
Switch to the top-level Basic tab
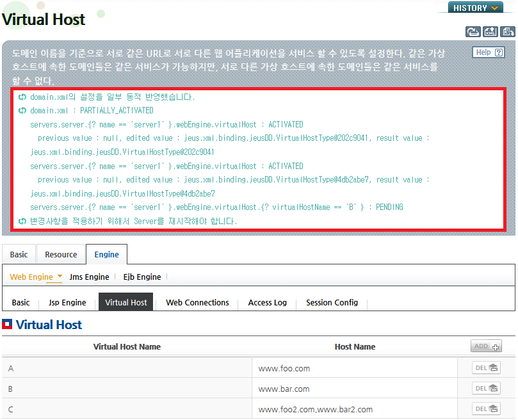pyautogui.click(x=19, y=254)
